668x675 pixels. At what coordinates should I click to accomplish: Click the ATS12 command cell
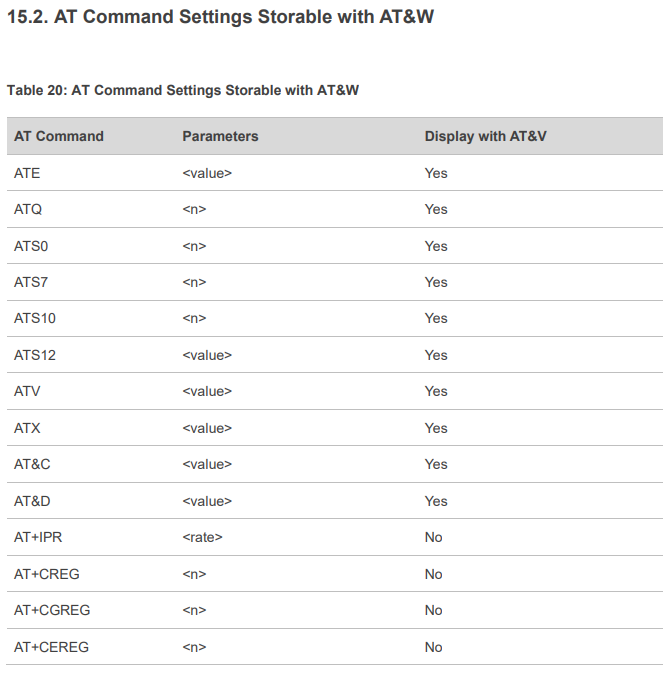tap(35, 355)
